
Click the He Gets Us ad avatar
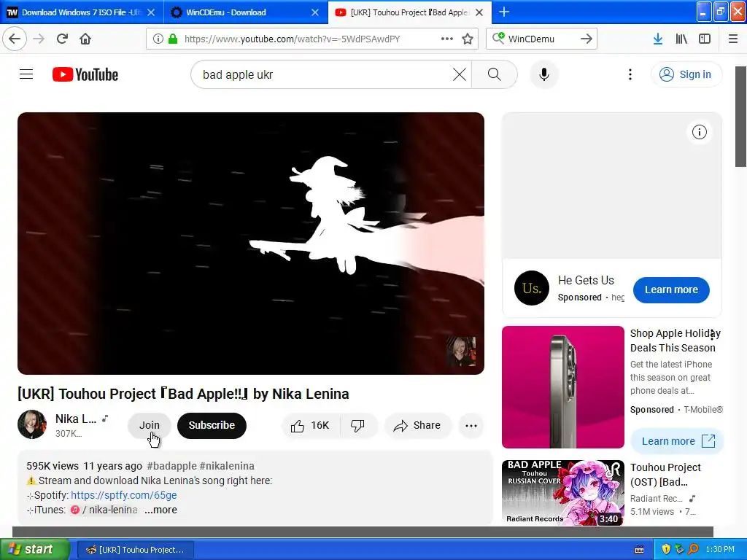click(x=532, y=288)
